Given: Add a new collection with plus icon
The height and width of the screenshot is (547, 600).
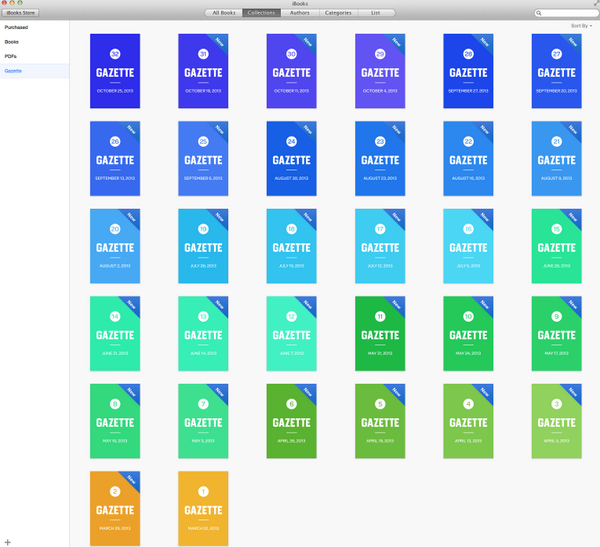Looking at the screenshot, I should pyautogui.click(x=8, y=542).
